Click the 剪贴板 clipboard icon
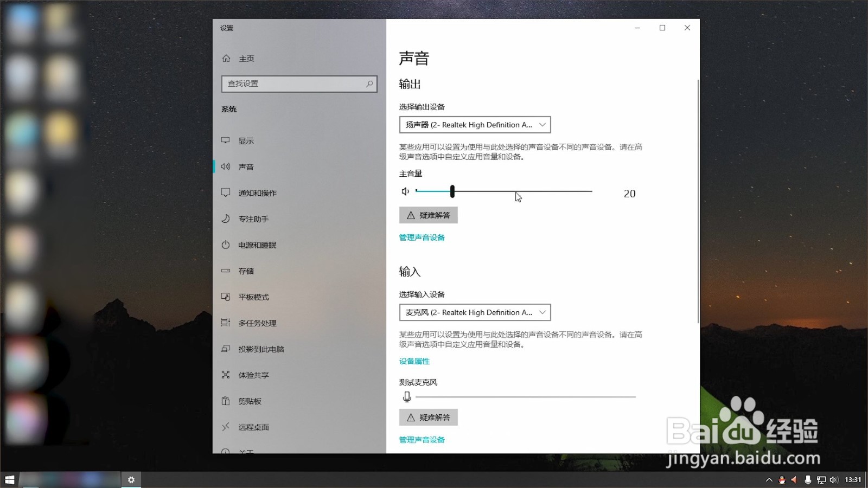Image resolution: width=868 pixels, height=488 pixels. point(226,401)
